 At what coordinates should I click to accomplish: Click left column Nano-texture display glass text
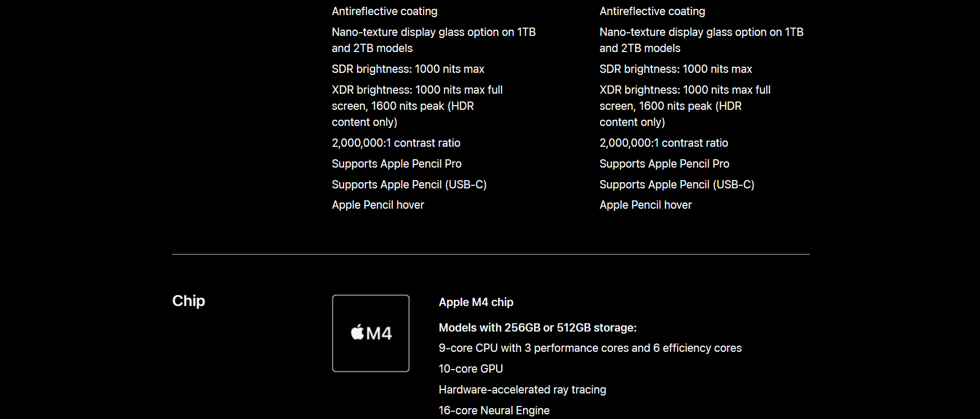[434, 40]
